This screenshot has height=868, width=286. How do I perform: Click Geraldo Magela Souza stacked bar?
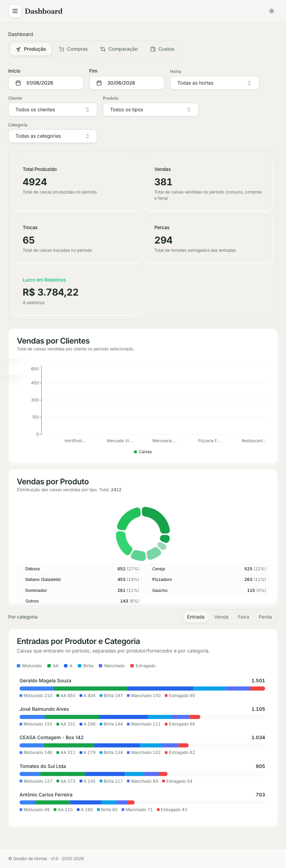coord(142,689)
